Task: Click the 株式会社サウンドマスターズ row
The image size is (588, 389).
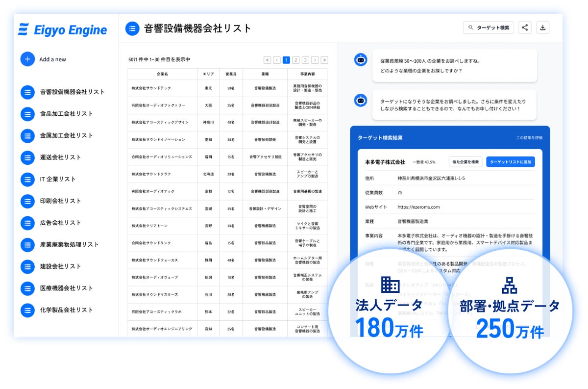Action: click(x=227, y=294)
